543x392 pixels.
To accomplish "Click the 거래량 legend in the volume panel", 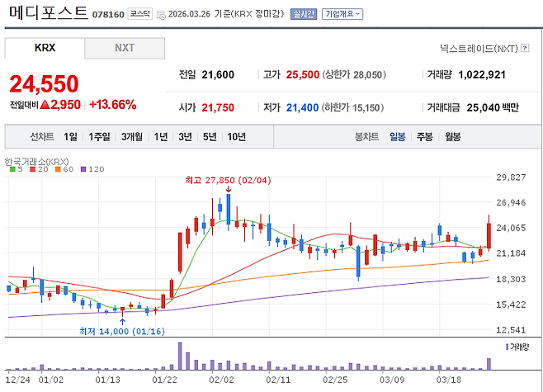I will (517, 347).
